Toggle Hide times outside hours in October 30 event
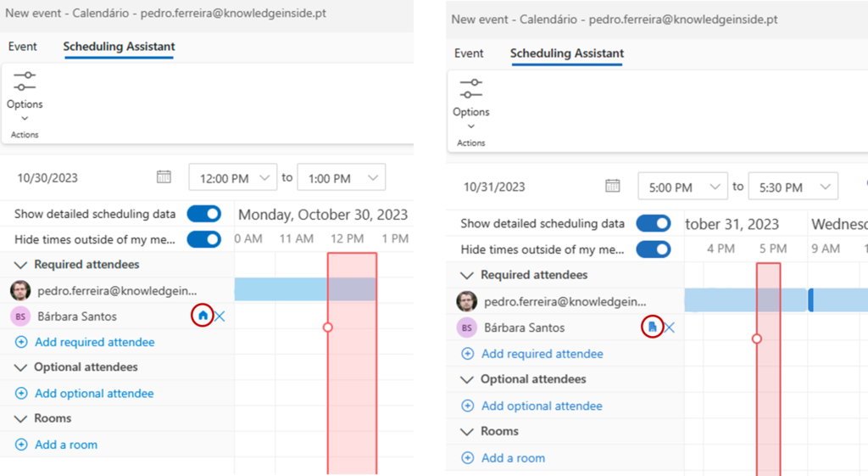 click(203, 239)
